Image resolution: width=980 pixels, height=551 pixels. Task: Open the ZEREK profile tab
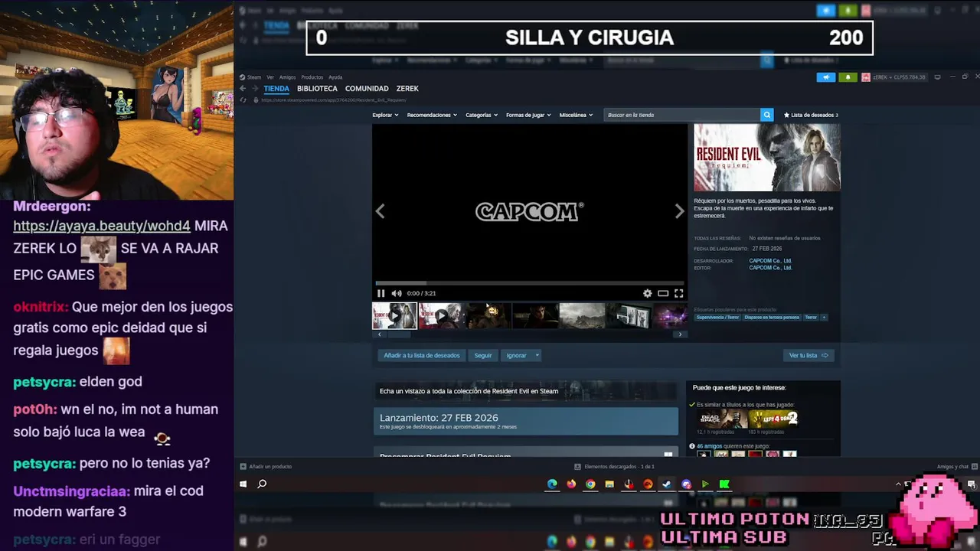point(407,89)
